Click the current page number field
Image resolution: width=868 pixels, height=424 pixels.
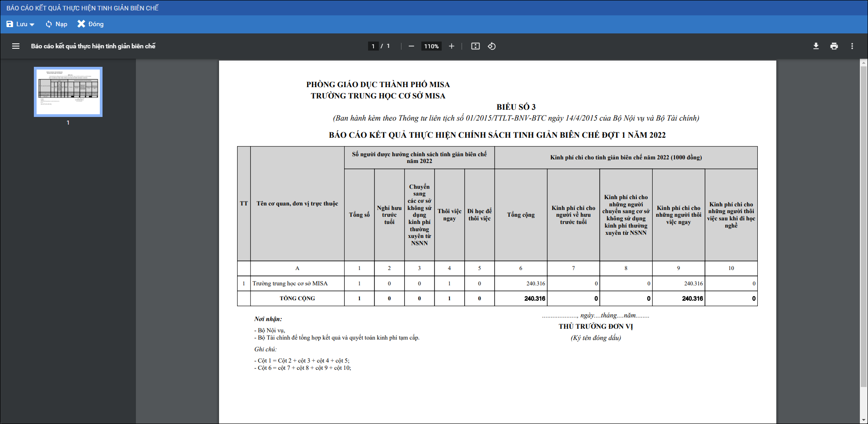point(373,46)
